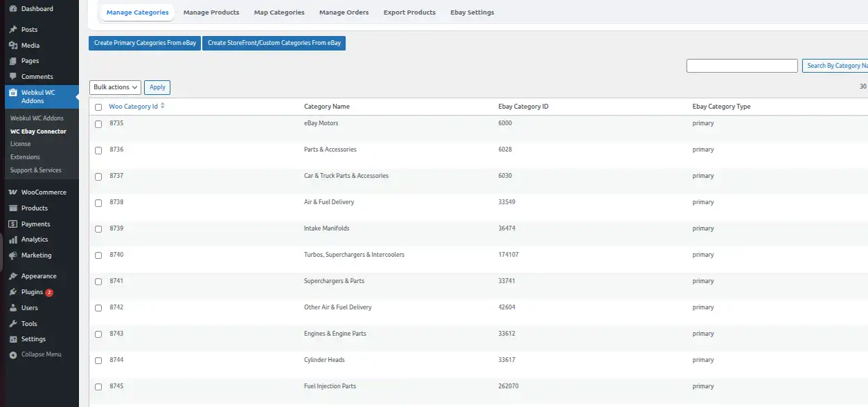Viewport: 868px width, 407px height.
Task: Switch to the Manage Products tab
Action: (x=211, y=12)
